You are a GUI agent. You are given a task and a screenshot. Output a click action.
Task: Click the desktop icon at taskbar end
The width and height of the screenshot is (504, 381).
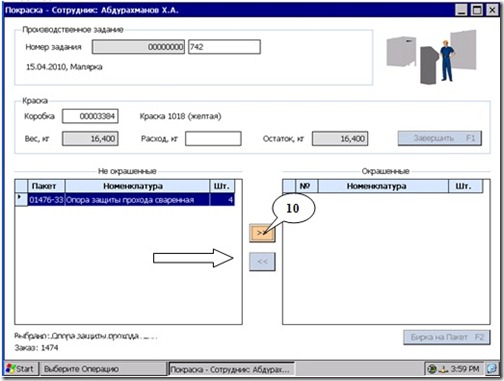coord(491,369)
